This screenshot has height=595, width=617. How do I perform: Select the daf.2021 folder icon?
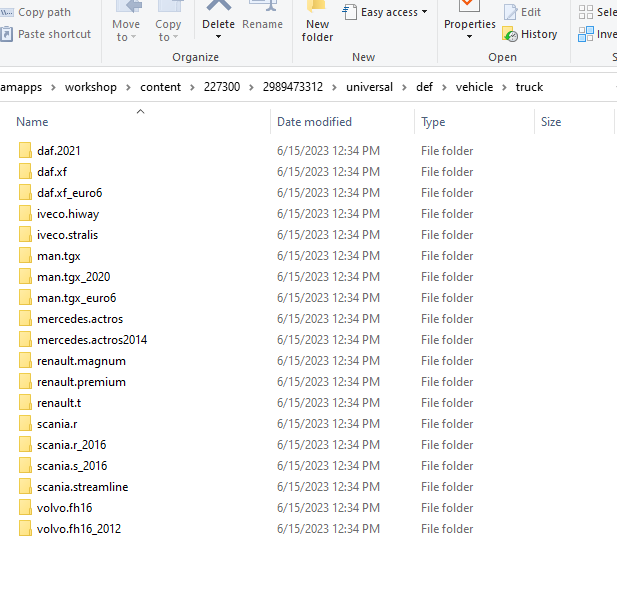(x=25, y=150)
